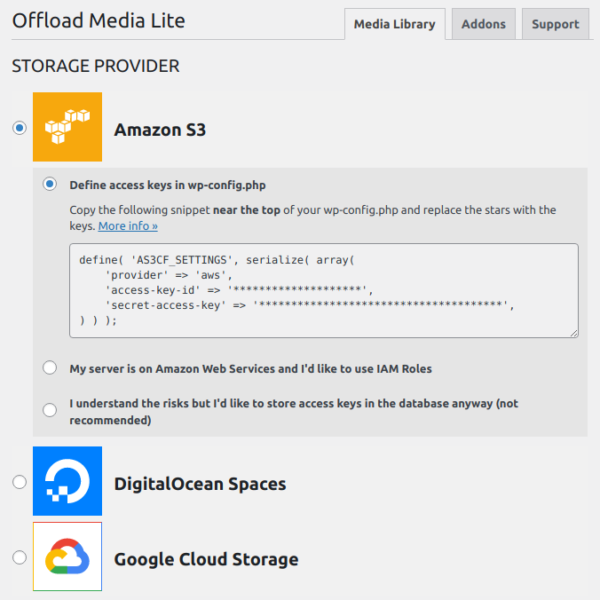
Task: Choose the Google Cloud Storage radio button
Action: point(20,557)
